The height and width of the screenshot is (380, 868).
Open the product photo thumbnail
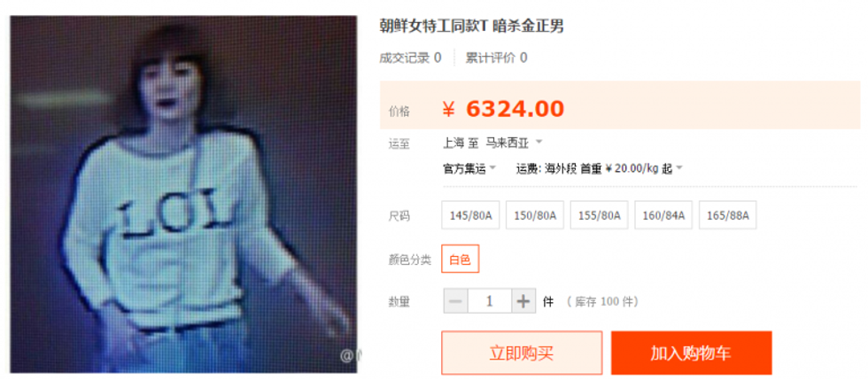184,194
